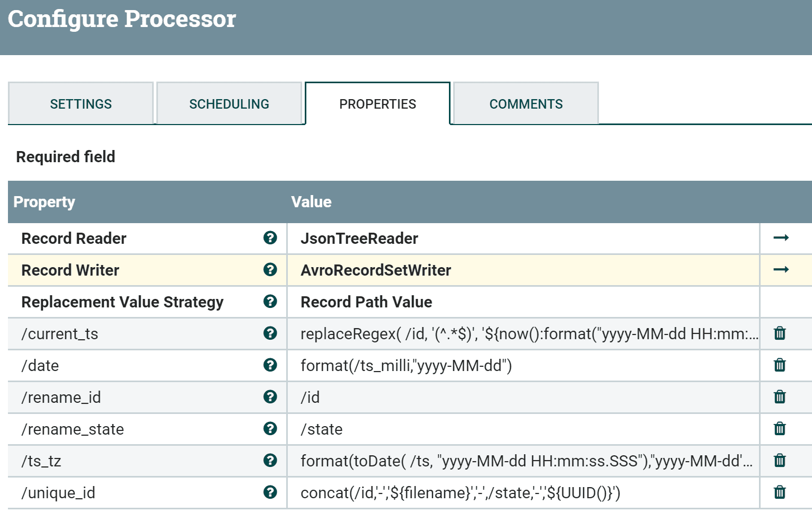Go to the AvroRecordSetWriter service via its arrow

point(781,270)
